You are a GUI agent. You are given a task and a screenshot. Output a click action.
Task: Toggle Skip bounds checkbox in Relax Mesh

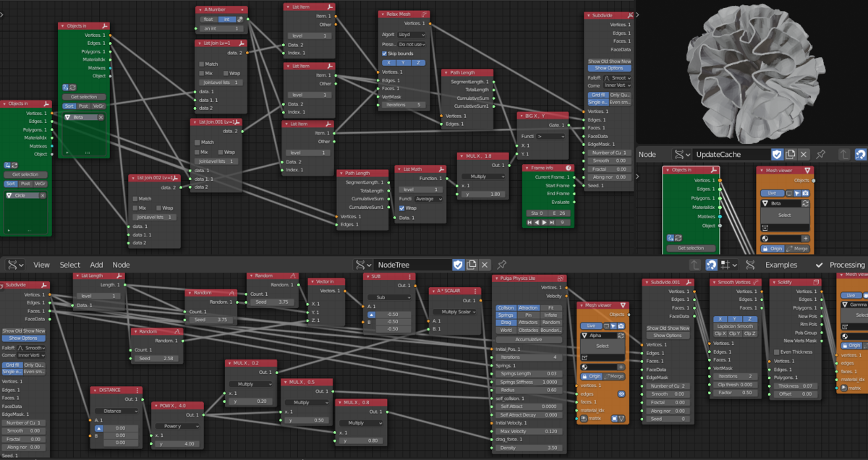[x=384, y=54]
